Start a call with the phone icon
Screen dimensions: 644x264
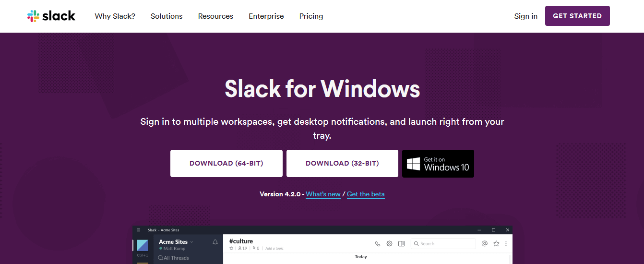(378, 244)
